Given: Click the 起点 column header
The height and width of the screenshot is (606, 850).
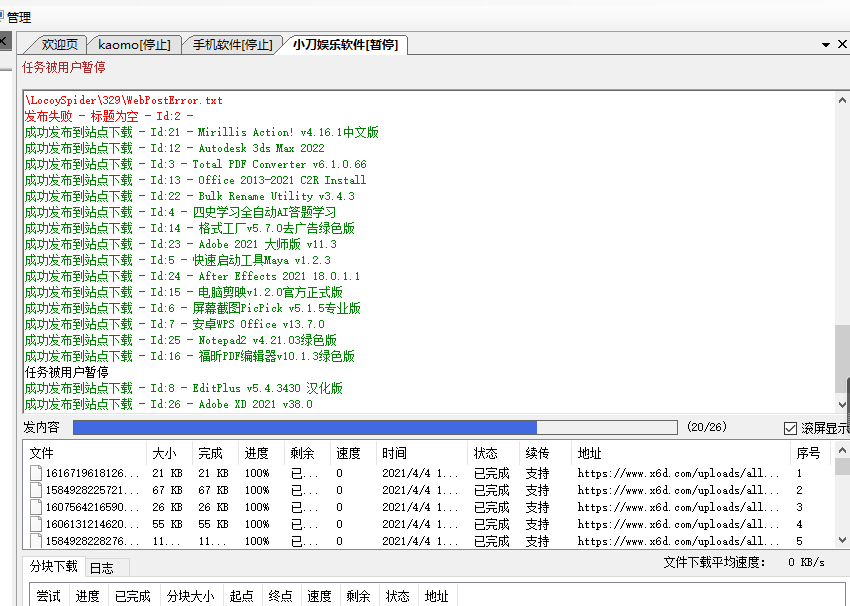Looking at the screenshot, I should [x=242, y=596].
